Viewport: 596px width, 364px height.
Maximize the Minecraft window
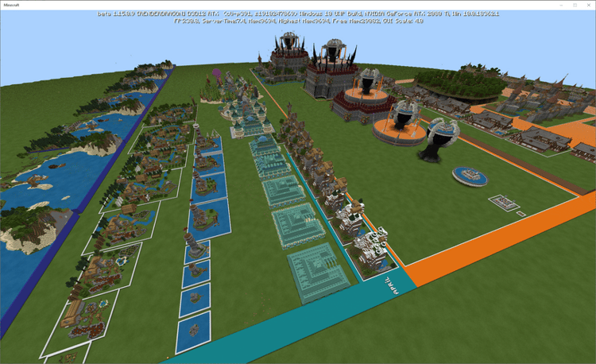click(x=575, y=5)
